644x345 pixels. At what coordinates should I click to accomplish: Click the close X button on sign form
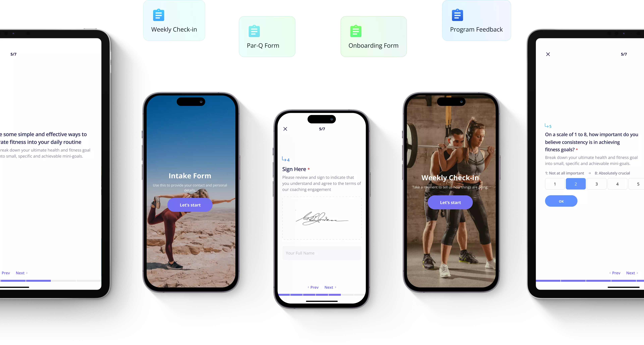pyautogui.click(x=285, y=129)
